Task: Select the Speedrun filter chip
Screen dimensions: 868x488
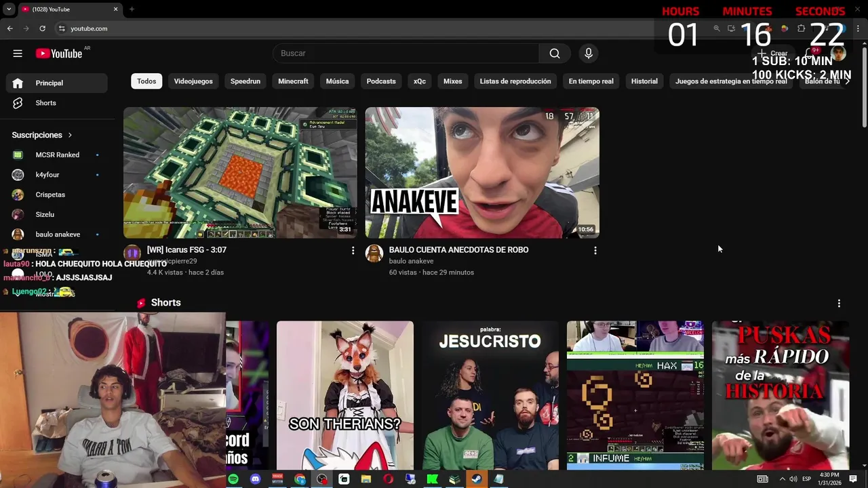Action: [245, 81]
